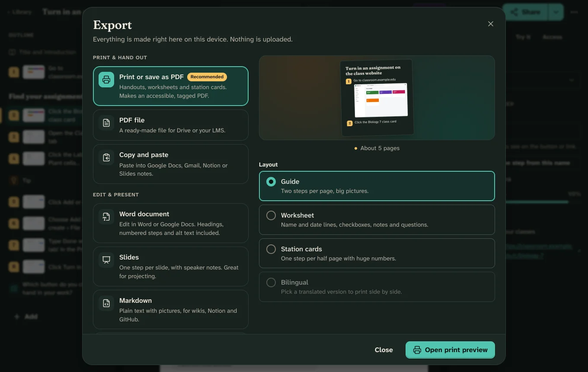Viewport: 588px width, 372px height.
Task: Select the Bilingual layout radio button
Action: pyautogui.click(x=271, y=282)
